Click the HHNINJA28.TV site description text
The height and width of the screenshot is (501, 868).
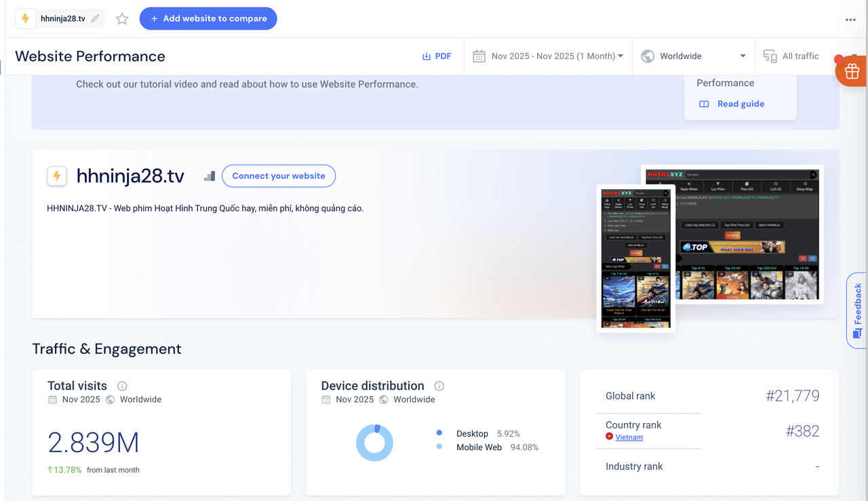(205, 208)
